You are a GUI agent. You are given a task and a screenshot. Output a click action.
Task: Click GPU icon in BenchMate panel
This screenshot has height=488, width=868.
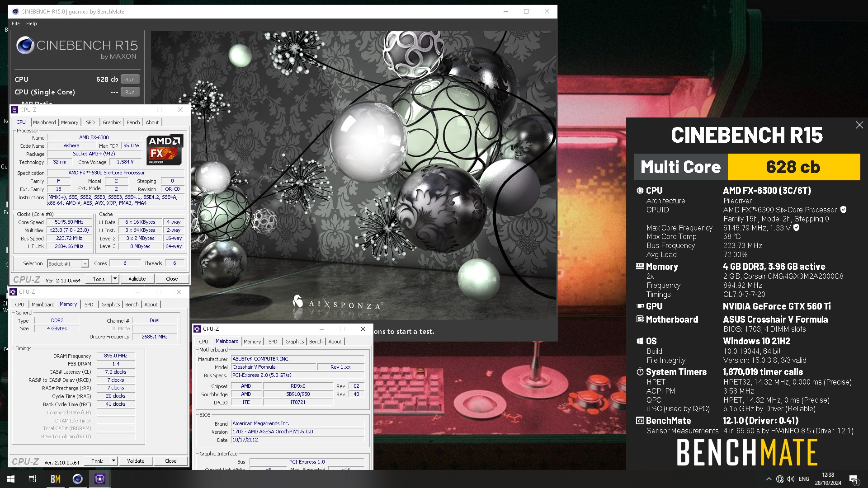coord(640,306)
